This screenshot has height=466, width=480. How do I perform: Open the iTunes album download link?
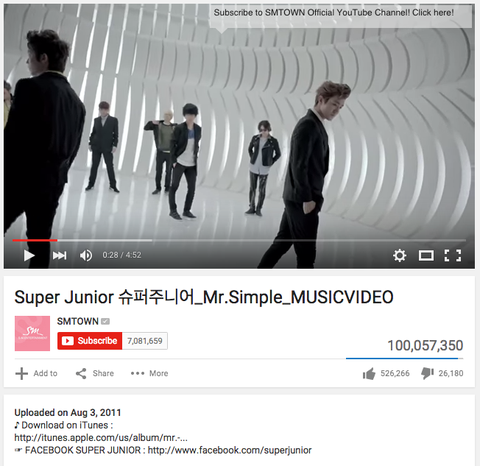[101, 438]
